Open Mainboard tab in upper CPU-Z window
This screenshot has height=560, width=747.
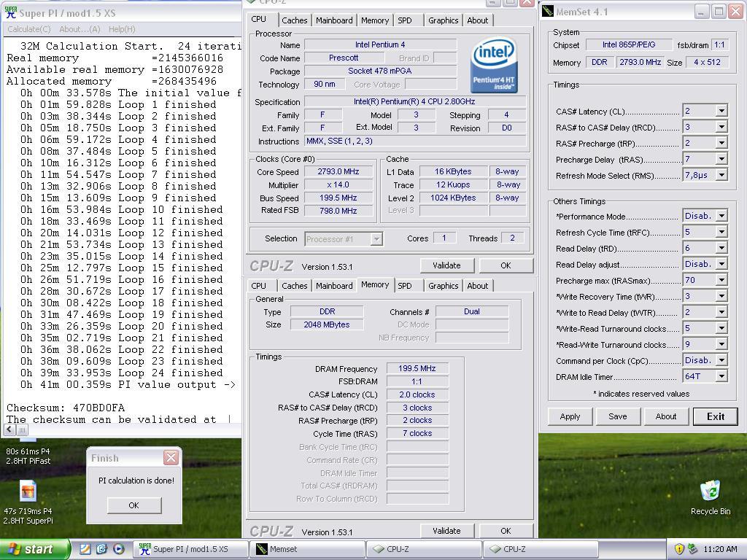[x=334, y=20]
